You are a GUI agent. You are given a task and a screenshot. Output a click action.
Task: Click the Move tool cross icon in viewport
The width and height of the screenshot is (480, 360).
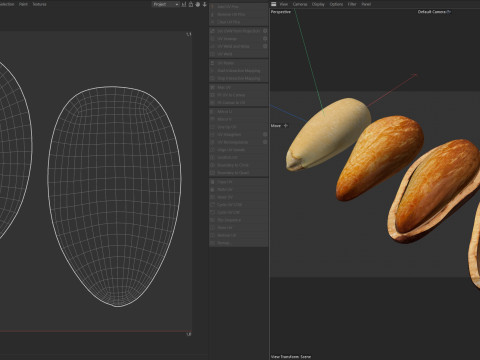tap(286, 126)
